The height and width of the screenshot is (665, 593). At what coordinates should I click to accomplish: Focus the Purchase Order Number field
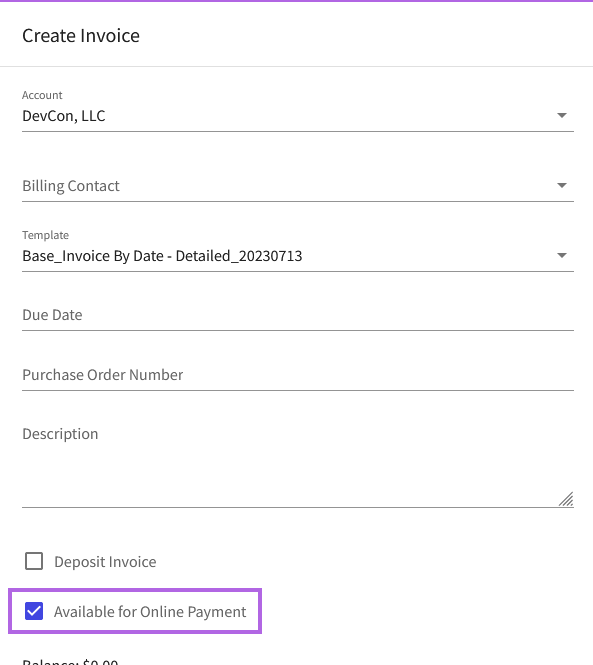(298, 375)
